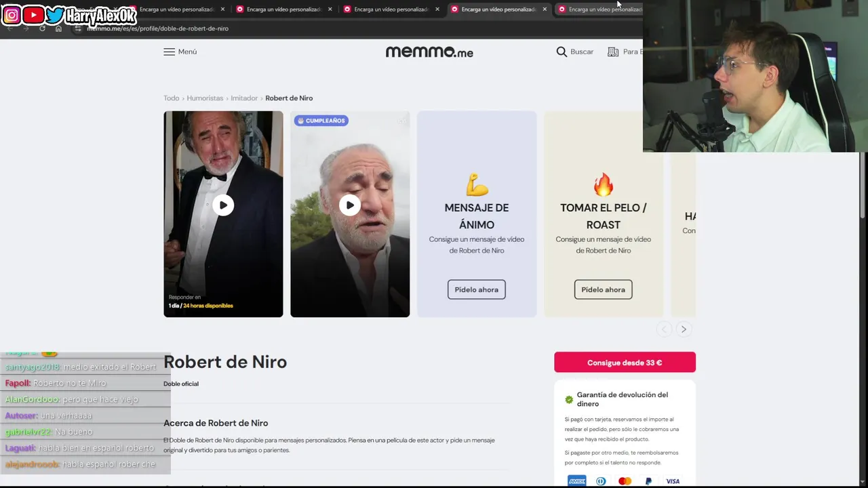This screenshot has width=868, height=488.
Task: Close the currently active browser tab
Action: pyautogui.click(x=545, y=9)
